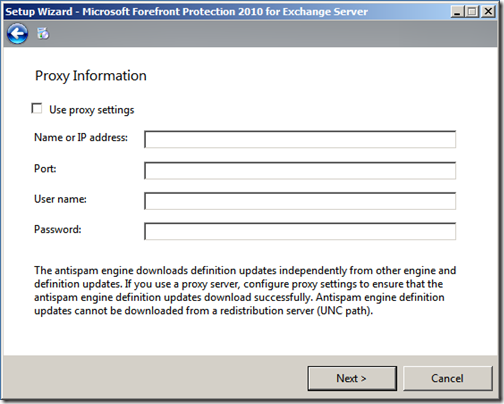Viewport: 504px width, 404px height.
Task: Minimize the Setup Wizard window
Action: pyautogui.click(x=457, y=12)
